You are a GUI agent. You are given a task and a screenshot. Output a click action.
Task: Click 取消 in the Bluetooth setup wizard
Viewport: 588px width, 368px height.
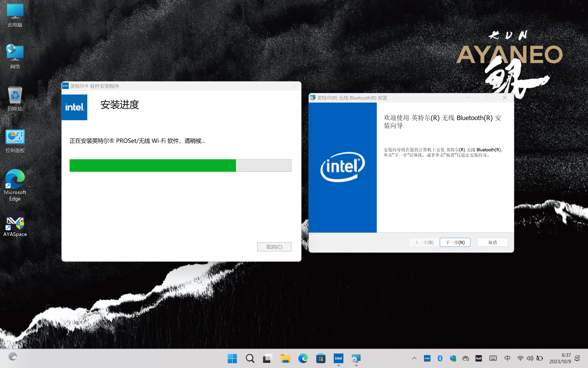coord(492,242)
